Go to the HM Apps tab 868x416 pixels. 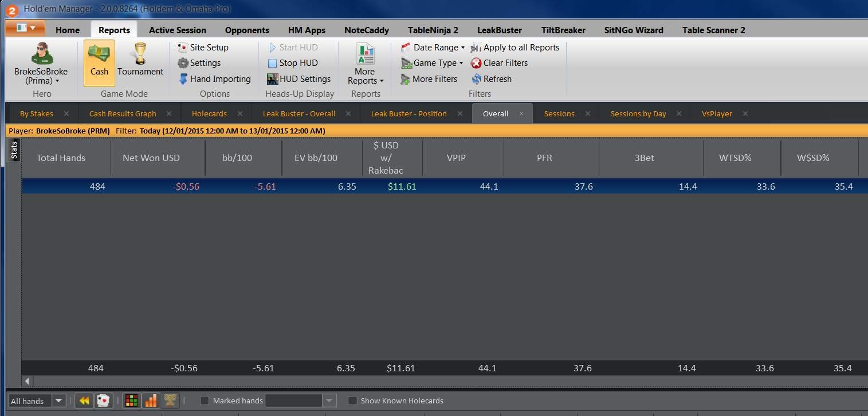[307, 30]
